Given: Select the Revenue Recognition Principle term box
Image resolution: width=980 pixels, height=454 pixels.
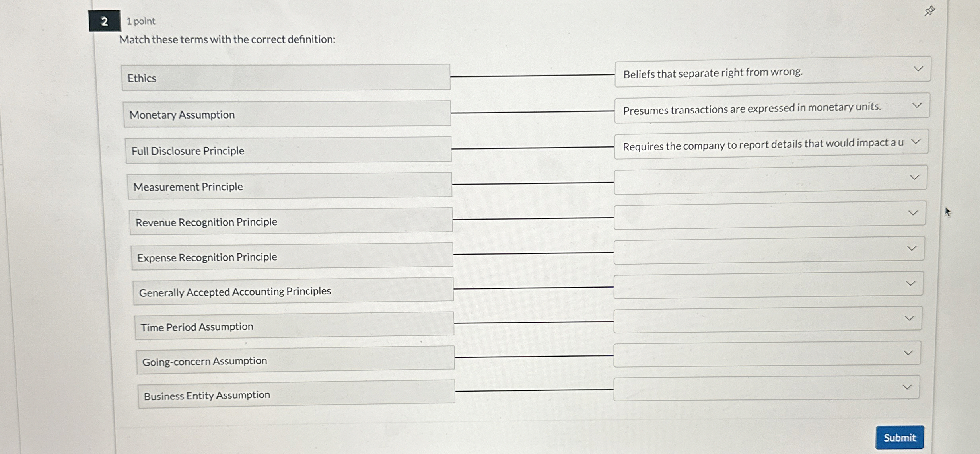Looking at the screenshot, I should tap(292, 221).
